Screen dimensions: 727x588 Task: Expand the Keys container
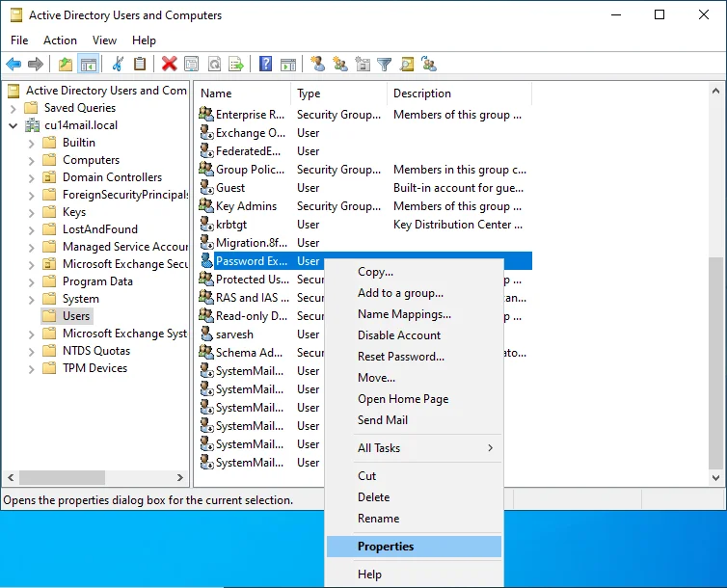point(32,213)
